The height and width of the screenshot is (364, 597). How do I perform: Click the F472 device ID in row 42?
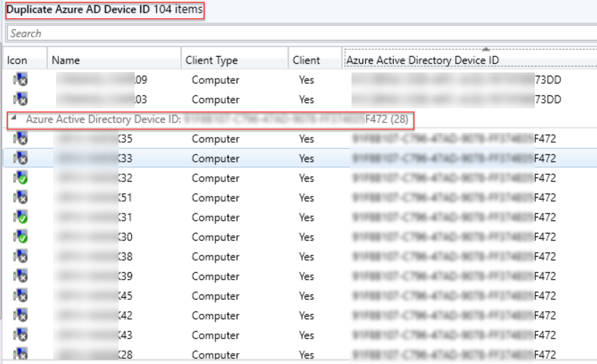[454, 315]
